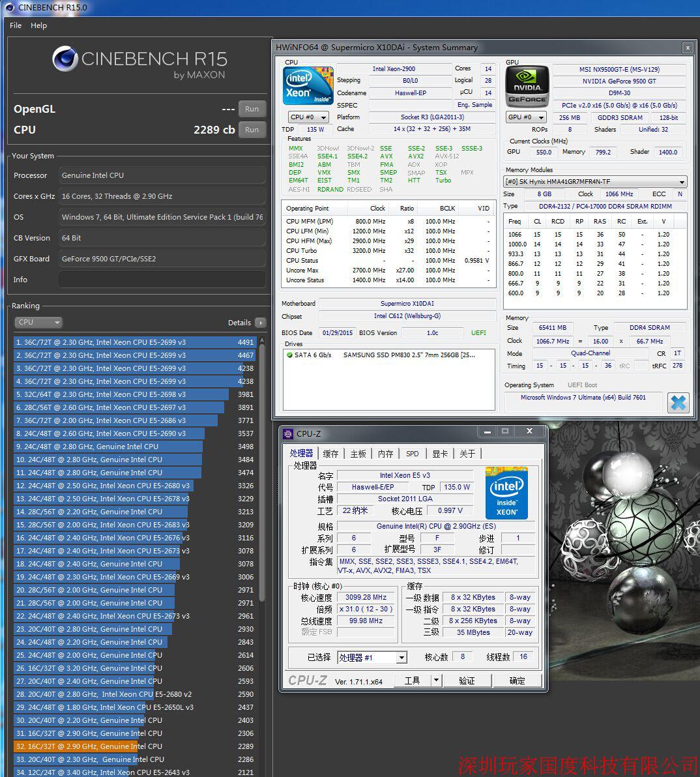
Task: Open the CPU-Z tools dropdown arrow
Action: [437, 681]
